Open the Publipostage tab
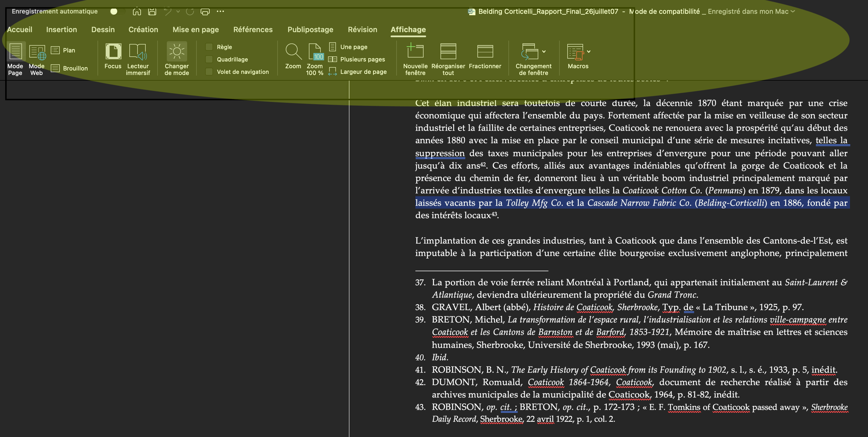868x437 pixels. tap(310, 30)
